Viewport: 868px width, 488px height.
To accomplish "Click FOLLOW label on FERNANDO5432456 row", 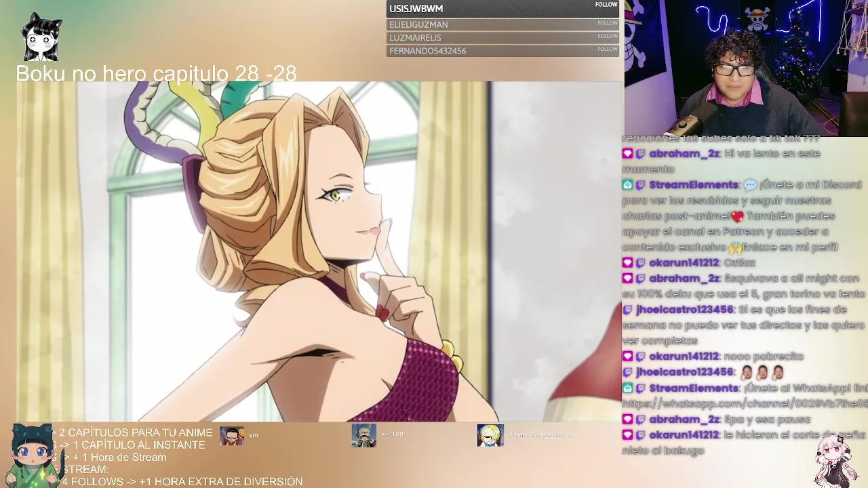I will (x=608, y=49).
